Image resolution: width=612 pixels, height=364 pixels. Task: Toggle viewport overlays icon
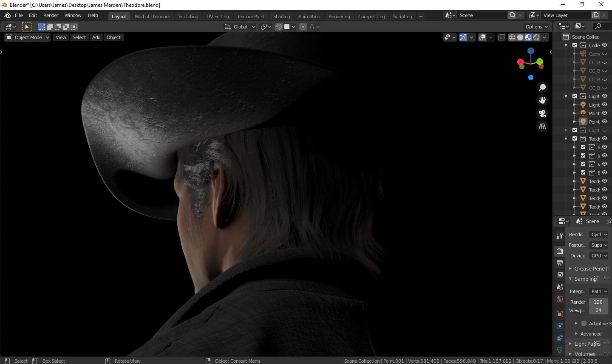point(482,37)
